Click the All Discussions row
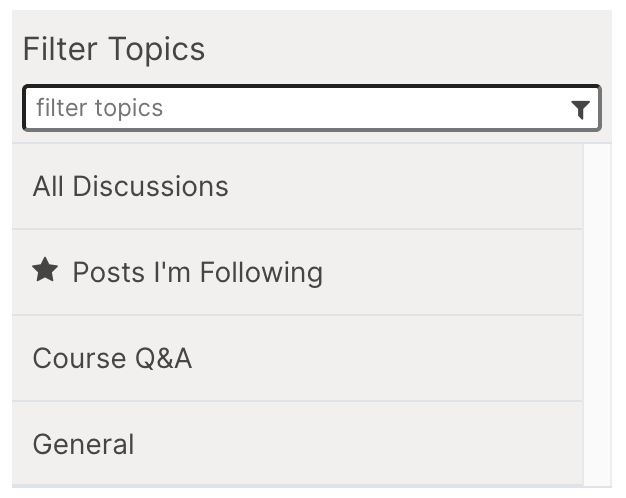 pyautogui.click(x=296, y=186)
